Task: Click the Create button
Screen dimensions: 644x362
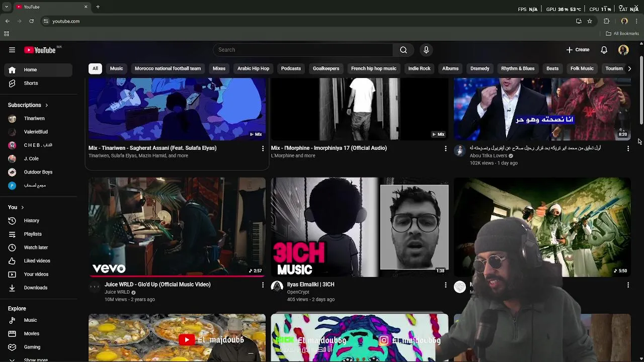Action: [x=578, y=50]
